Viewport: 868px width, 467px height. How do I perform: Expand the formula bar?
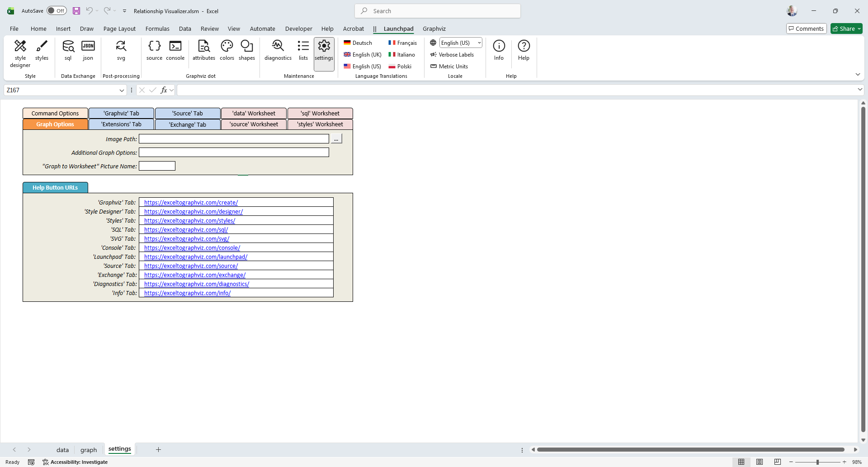click(859, 90)
